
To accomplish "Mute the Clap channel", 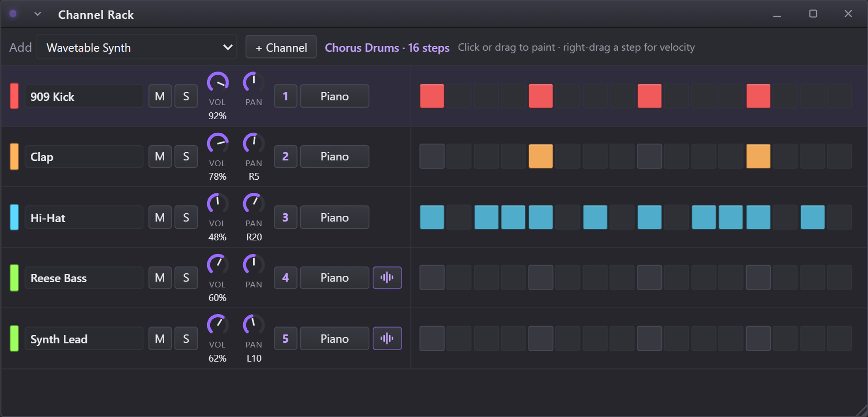I will coord(160,156).
